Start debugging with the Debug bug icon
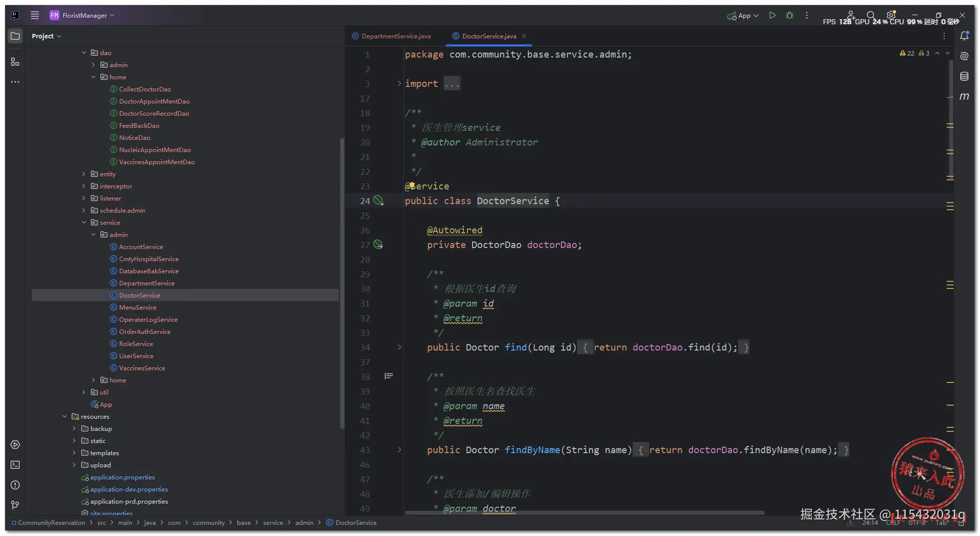 [x=790, y=15]
